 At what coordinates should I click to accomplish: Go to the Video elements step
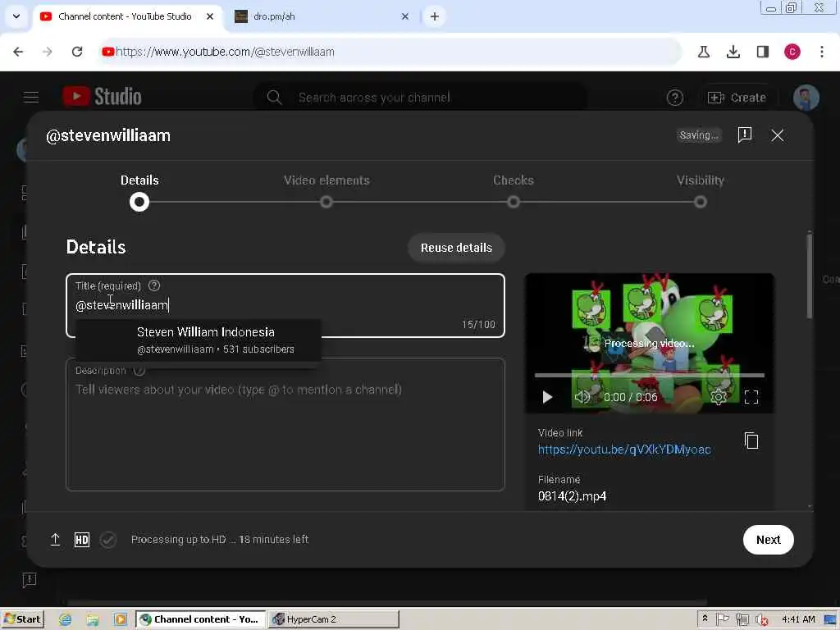[326, 190]
